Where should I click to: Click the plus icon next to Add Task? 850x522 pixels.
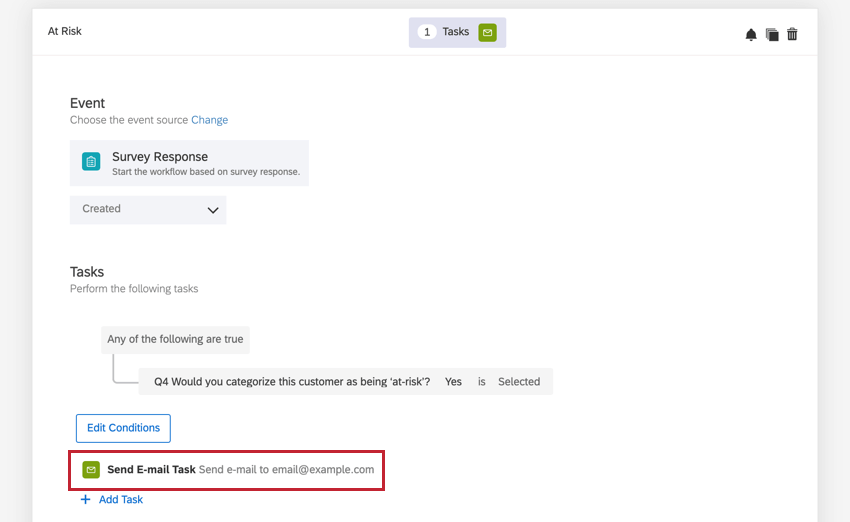pos(85,499)
